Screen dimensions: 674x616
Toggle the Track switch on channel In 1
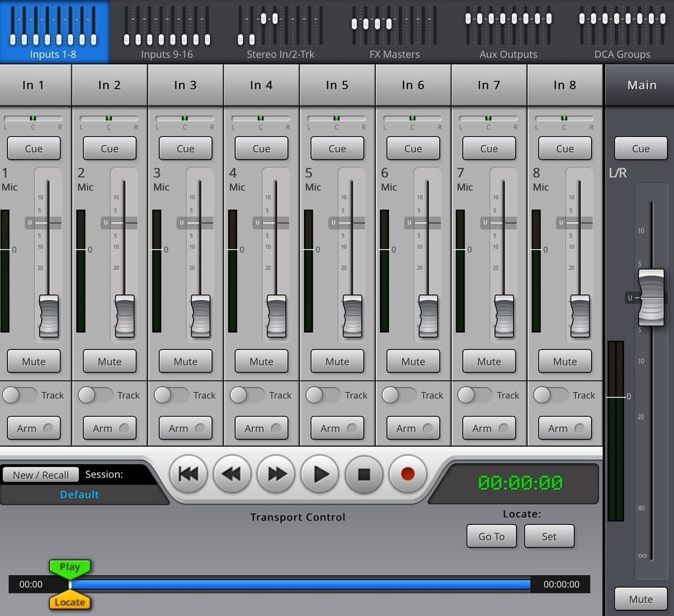point(20,395)
